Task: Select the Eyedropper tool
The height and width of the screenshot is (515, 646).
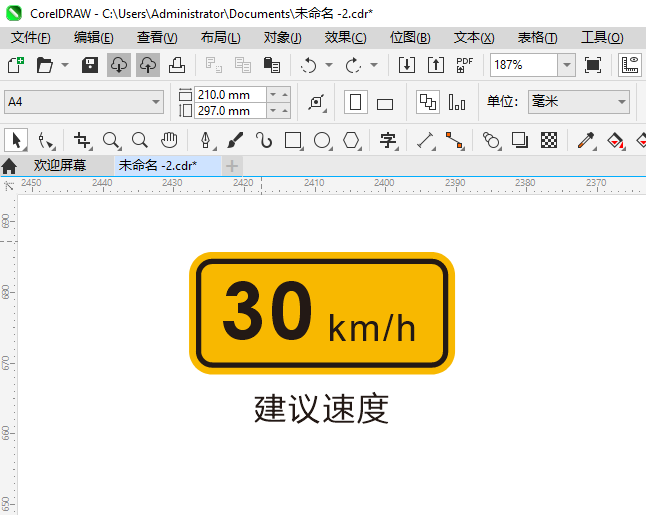Action: point(586,140)
